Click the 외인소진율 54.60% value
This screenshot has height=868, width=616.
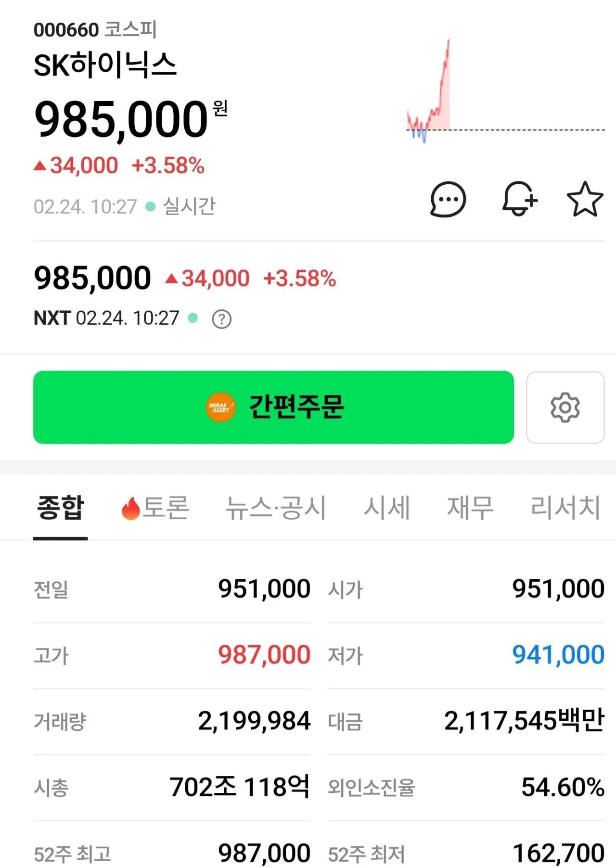563,788
